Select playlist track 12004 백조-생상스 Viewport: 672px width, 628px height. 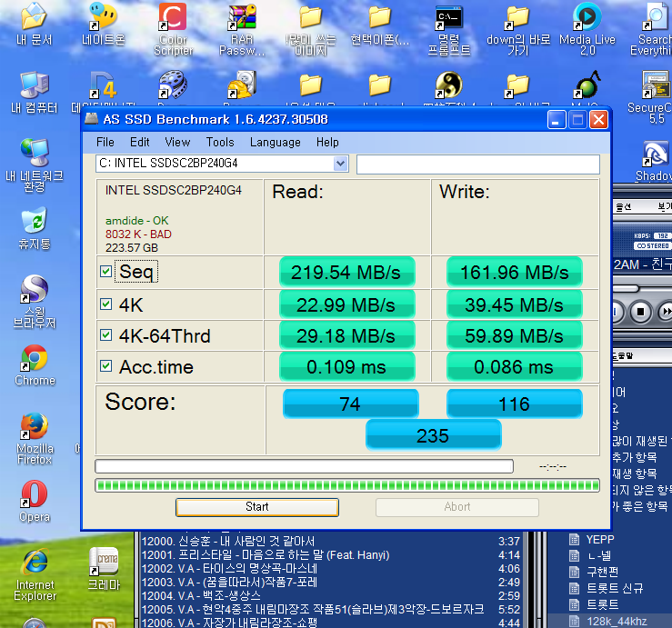click(x=330, y=596)
